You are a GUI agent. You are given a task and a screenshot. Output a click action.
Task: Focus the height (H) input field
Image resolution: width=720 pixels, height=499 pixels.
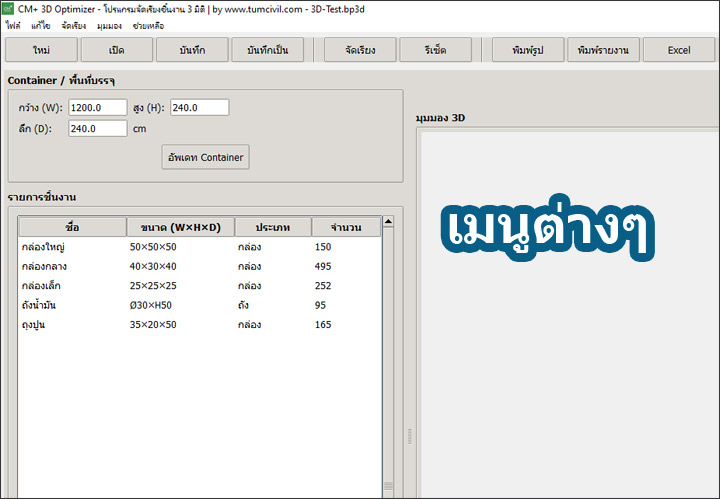[x=199, y=107]
